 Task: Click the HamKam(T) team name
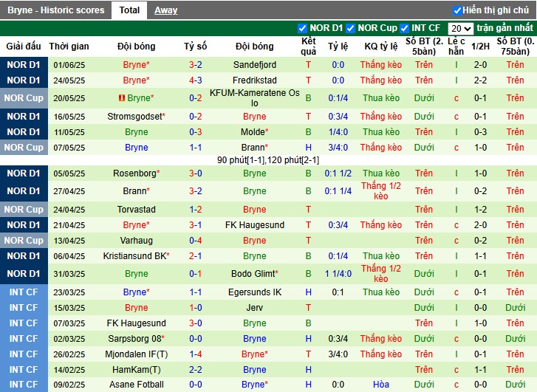click(x=137, y=369)
